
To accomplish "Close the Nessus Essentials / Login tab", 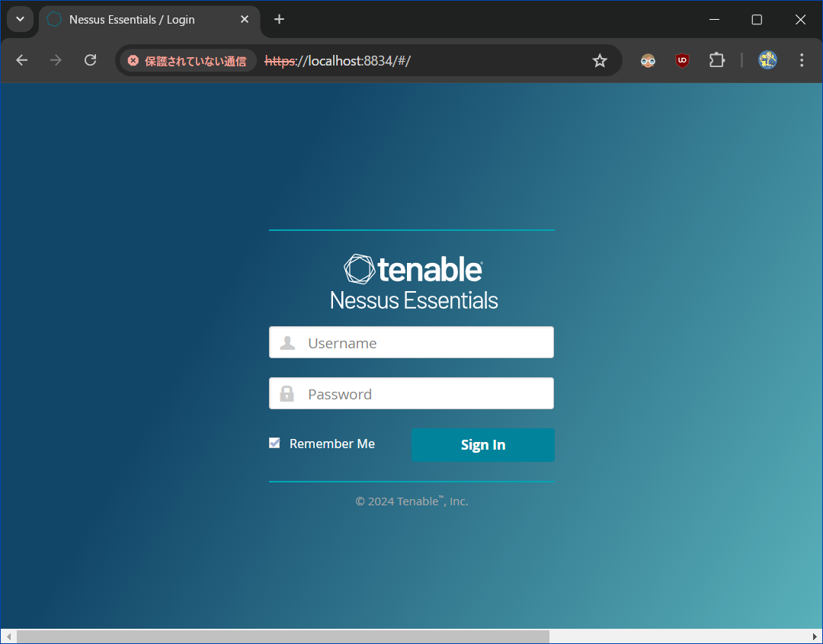I will tap(245, 19).
